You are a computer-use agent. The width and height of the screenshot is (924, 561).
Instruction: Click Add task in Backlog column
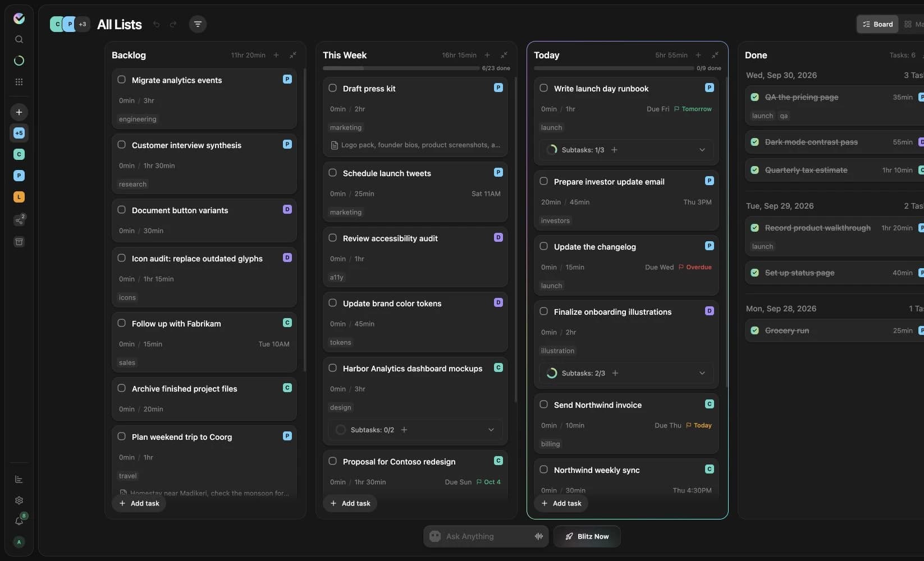[x=139, y=503]
